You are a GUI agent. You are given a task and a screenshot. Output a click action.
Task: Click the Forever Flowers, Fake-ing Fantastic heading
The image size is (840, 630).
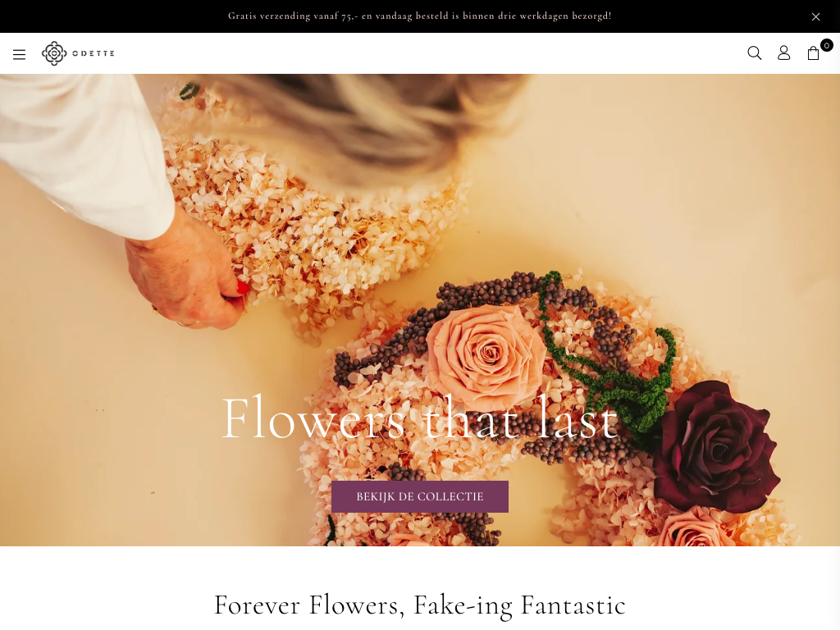pyautogui.click(x=419, y=605)
